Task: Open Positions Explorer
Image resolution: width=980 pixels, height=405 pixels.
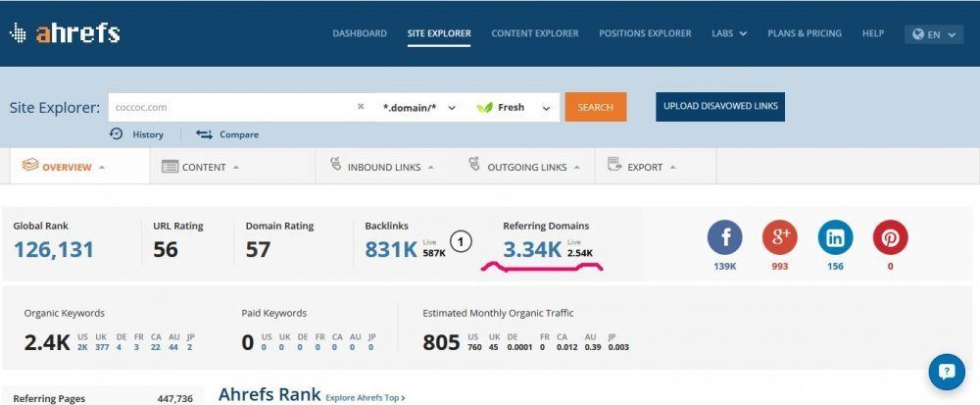Action: pyautogui.click(x=645, y=33)
